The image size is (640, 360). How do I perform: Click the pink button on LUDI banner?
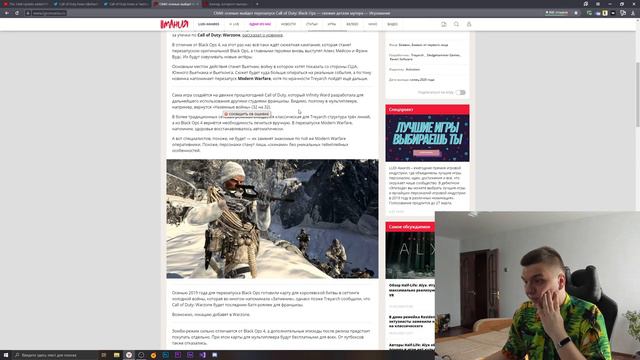click(427, 153)
